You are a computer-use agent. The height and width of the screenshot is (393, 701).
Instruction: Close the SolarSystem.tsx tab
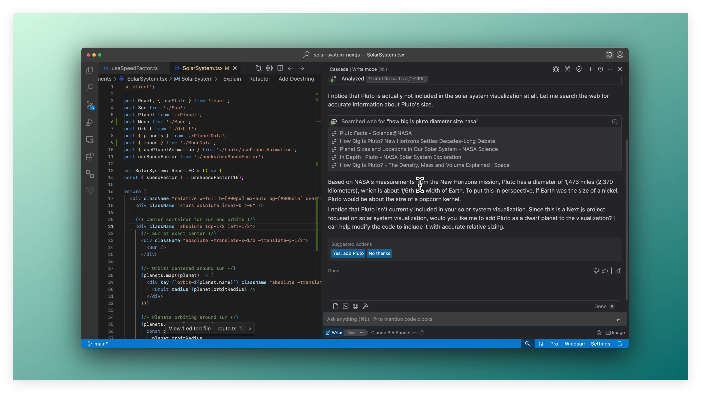pos(235,68)
